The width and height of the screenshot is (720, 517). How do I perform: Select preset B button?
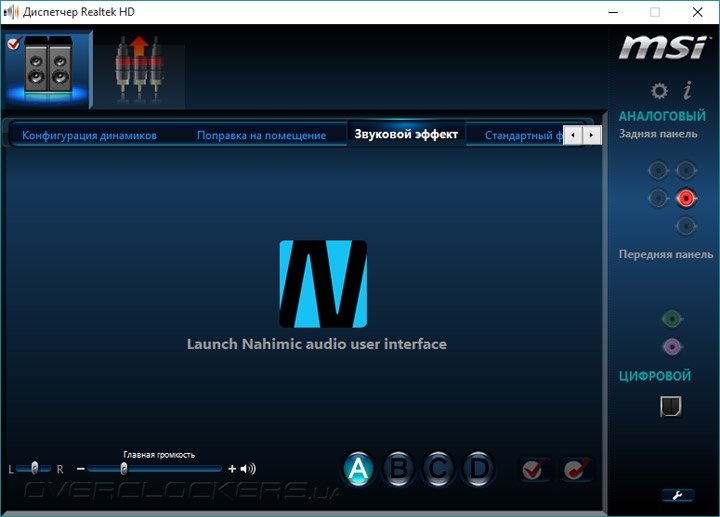pyautogui.click(x=398, y=469)
